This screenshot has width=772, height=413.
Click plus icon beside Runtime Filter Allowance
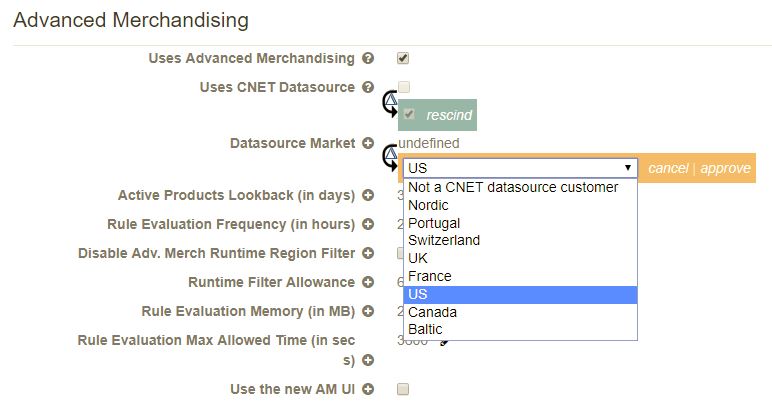tap(368, 283)
